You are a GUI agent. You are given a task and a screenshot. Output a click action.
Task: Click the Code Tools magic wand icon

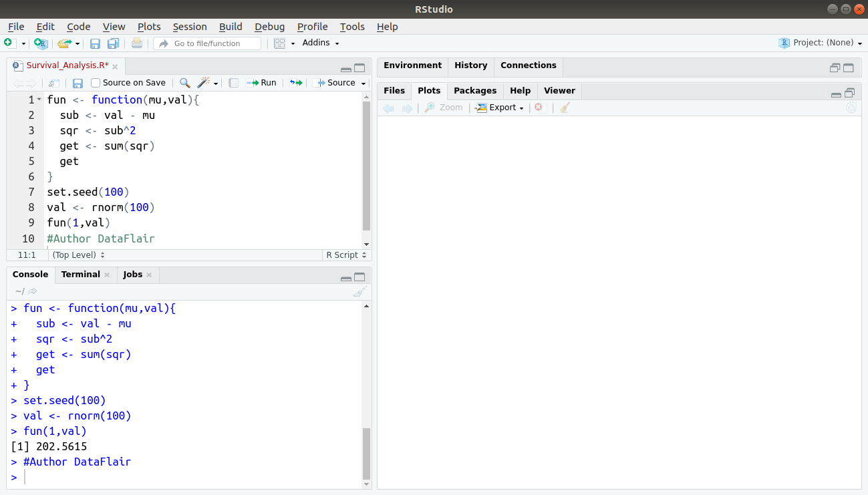coord(203,83)
